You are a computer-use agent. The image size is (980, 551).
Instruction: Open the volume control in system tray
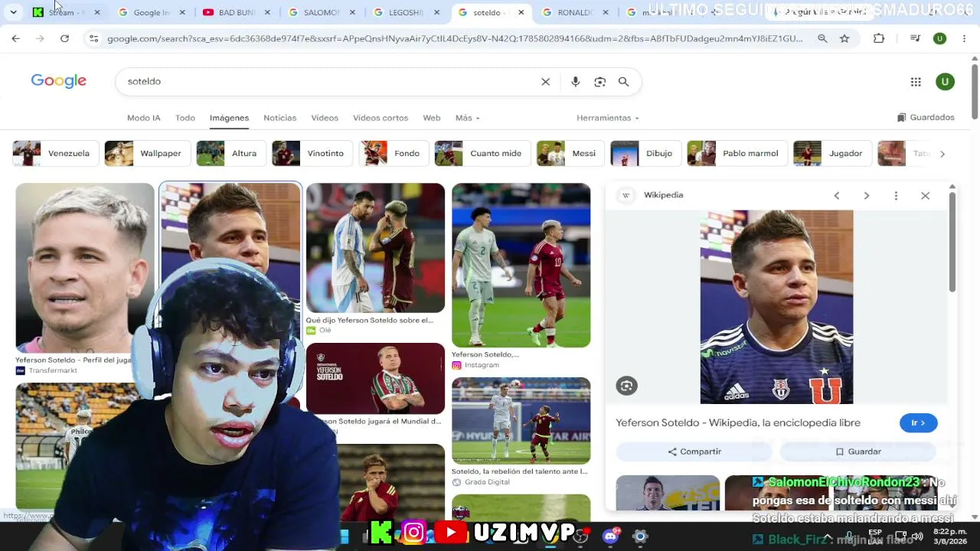916,536
